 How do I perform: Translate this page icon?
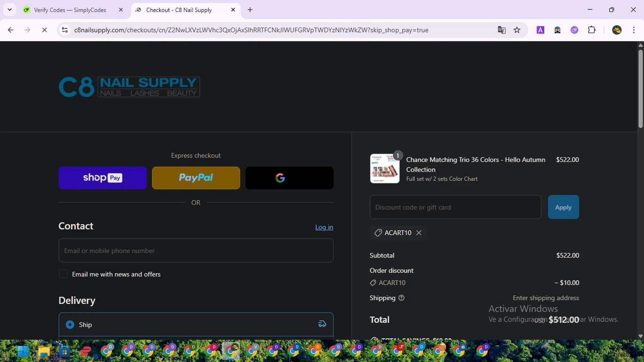[x=501, y=30]
